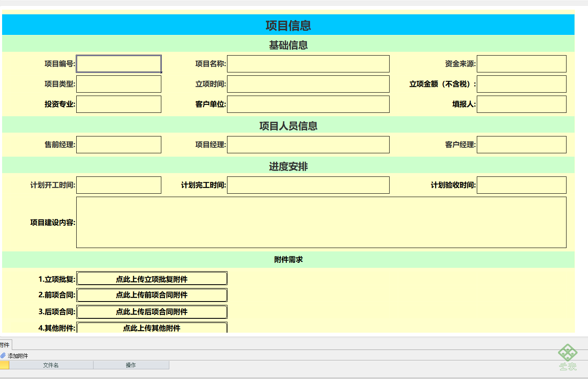Screen dimensions: 588x379
Task: Select the 客户经理 input box
Action: tap(521, 144)
